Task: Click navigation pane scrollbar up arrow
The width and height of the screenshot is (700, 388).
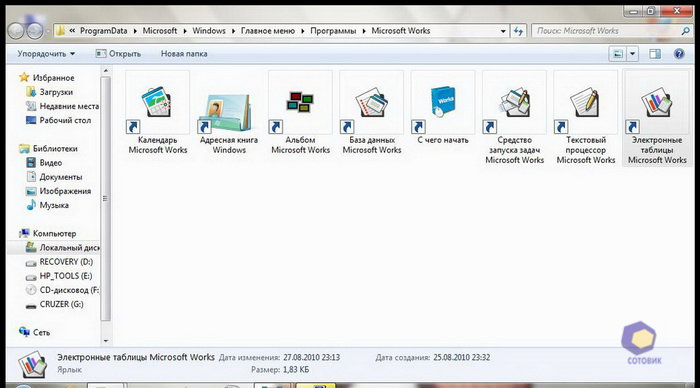Action: click(106, 71)
